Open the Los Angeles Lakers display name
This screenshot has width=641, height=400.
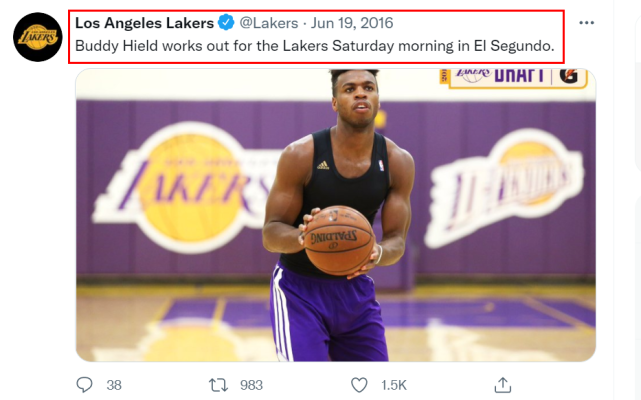tap(144, 23)
